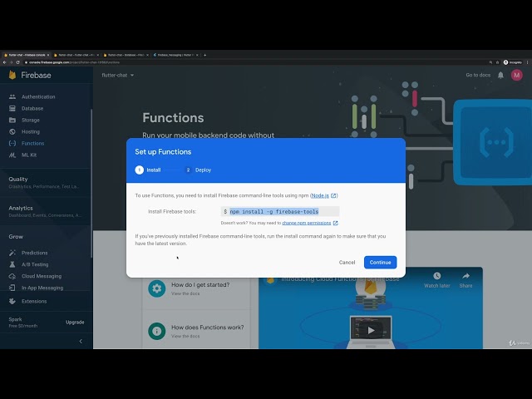Viewport: 532px width, 399px height.
Task: Open the A/B Testing sidebar icon
Action: pyautogui.click(x=12, y=264)
